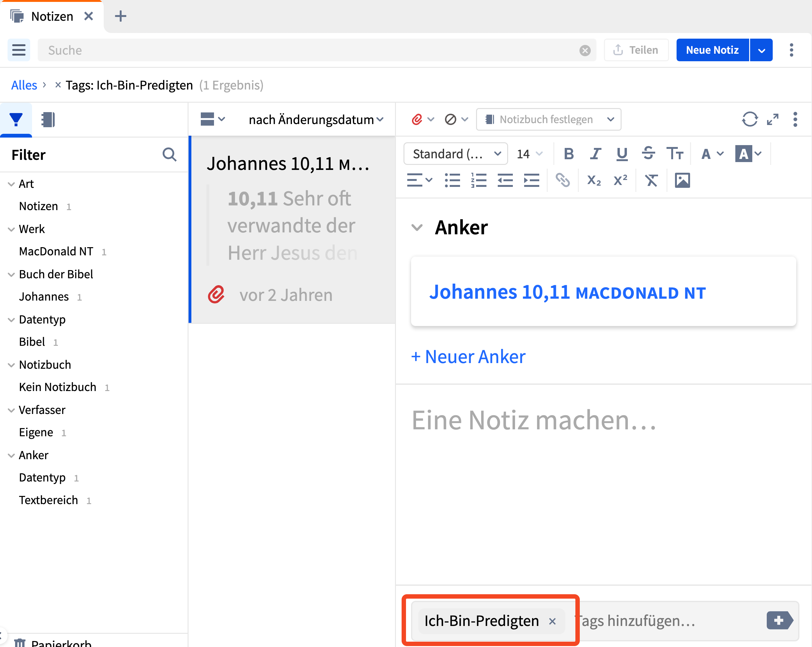Select the Kein Notizbuch filter

click(58, 387)
